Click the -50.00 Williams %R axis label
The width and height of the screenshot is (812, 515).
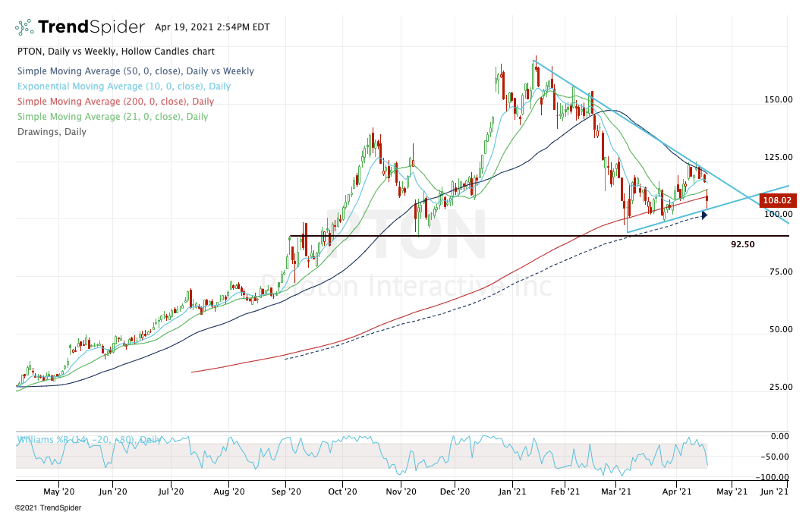point(775,457)
